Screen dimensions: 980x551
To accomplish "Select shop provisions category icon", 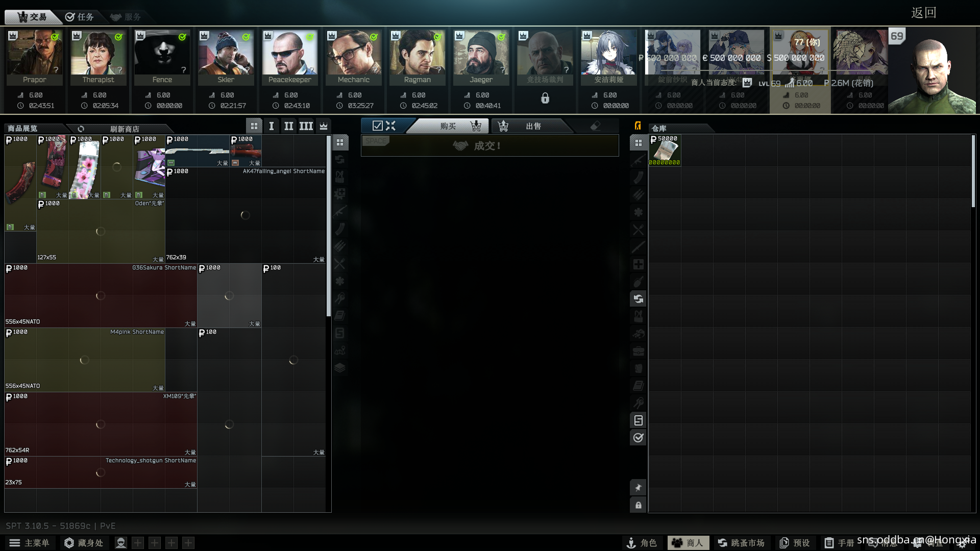I will click(340, 264).
